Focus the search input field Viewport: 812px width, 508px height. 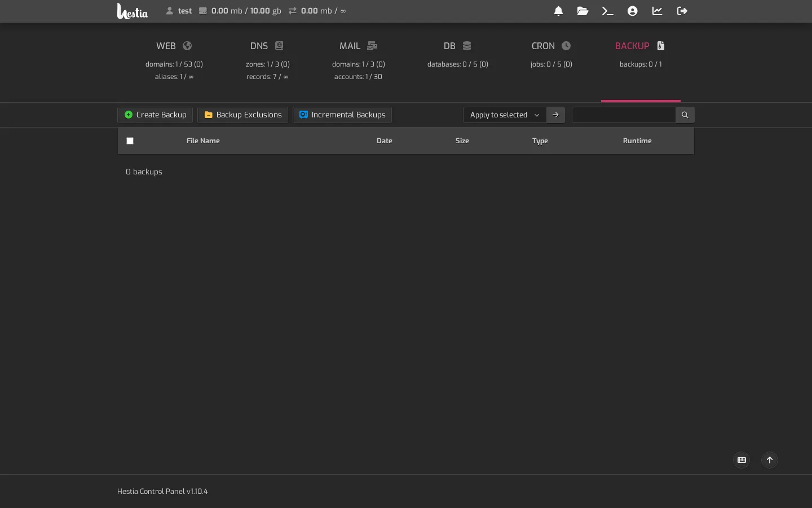click(x=624, y=115)
